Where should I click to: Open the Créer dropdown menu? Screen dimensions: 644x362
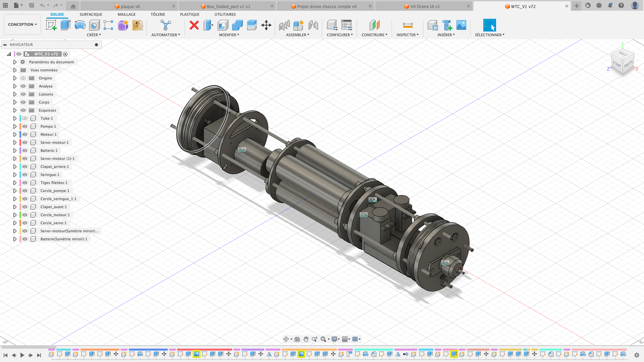94,35
